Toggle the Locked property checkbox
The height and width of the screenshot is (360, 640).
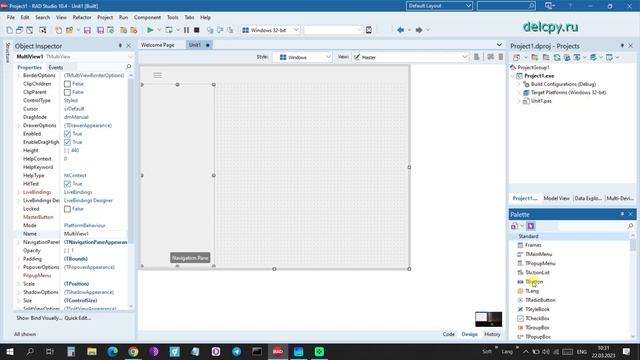click(67, 209)
